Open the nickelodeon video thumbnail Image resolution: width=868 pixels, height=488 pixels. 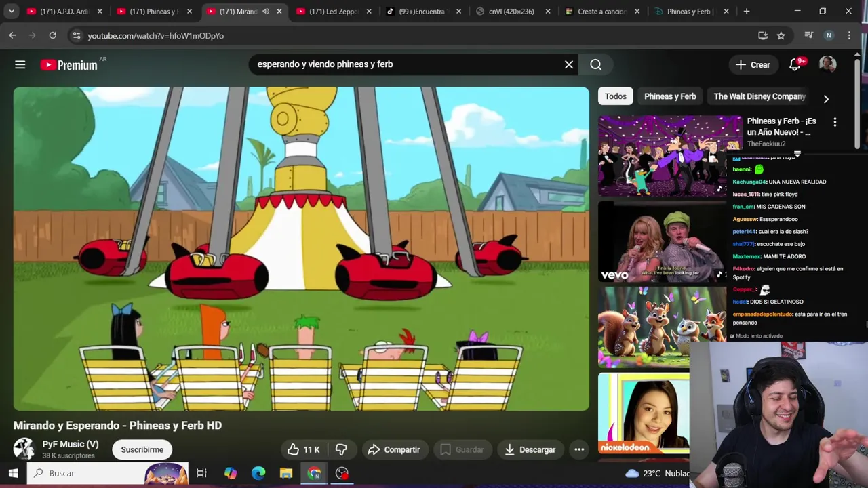(644, 413)
